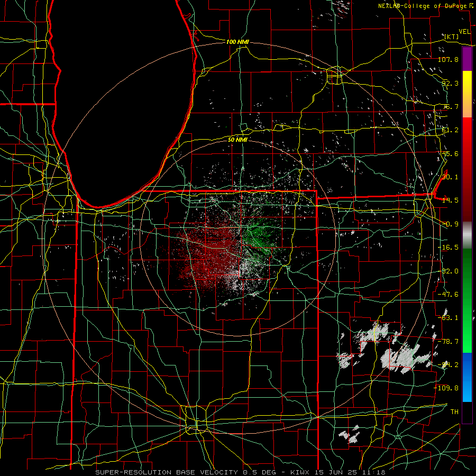
Task: Click the -94.2 velocity scale value
Action: (448, 365)
